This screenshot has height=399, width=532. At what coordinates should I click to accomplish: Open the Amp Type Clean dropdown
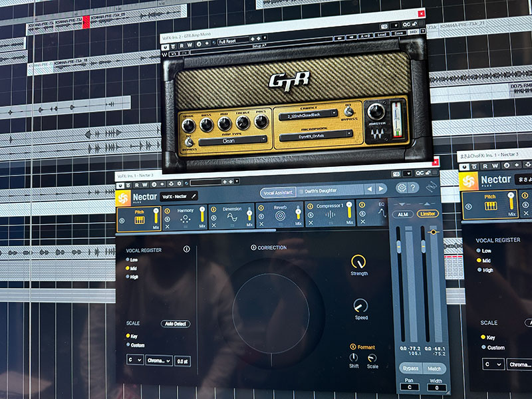coord(233,140)
